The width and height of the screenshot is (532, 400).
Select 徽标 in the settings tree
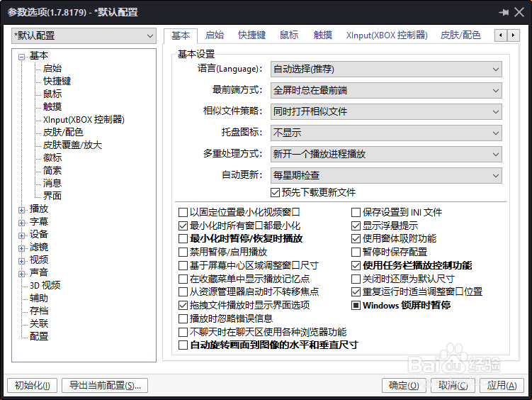[x=52, y=158]
